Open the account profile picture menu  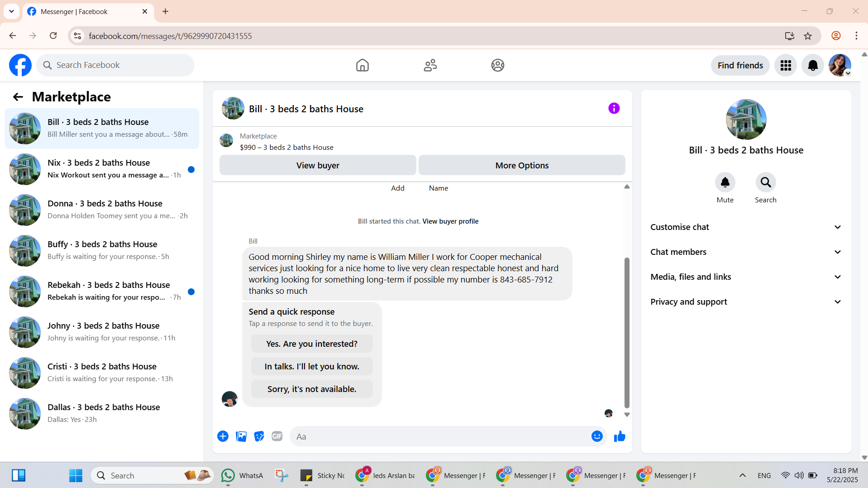pyautogui.click(x=840, y=66)
